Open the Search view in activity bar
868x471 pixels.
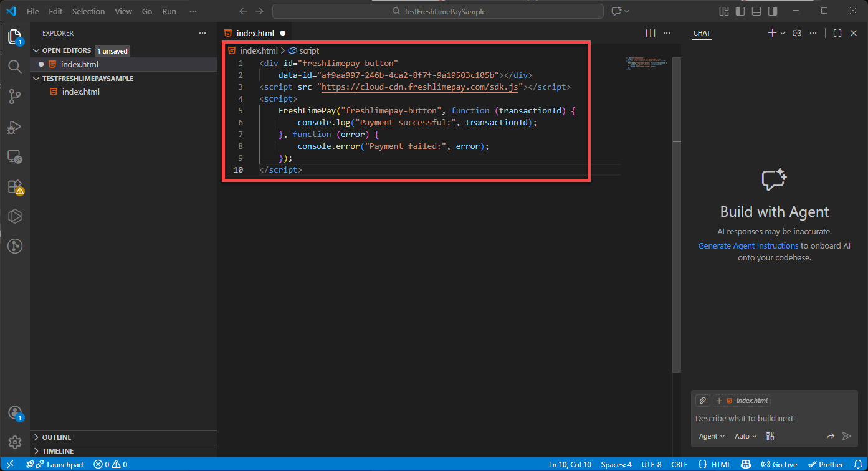[15, 67]
